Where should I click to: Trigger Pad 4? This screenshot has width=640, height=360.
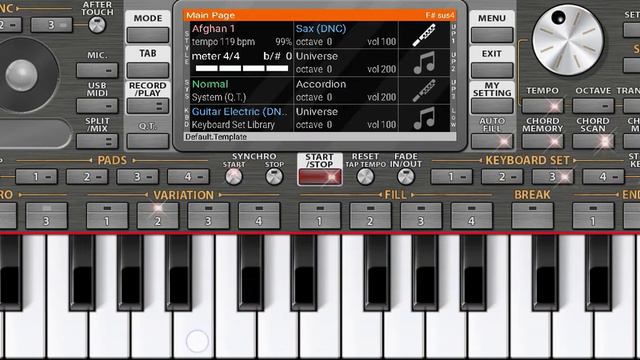click(188, 177)
